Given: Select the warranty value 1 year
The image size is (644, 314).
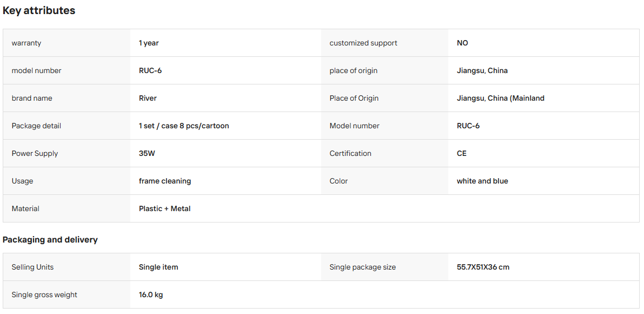Looking at the screenshot, I should [x=149, y=43].
